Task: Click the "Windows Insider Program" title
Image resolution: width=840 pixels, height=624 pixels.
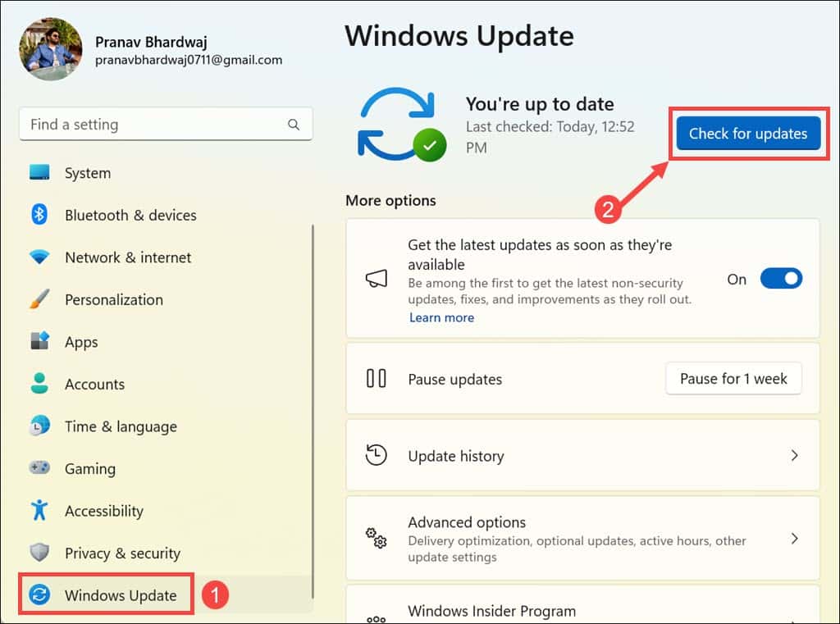Action: pyautogui.click(x=492, y=611)
